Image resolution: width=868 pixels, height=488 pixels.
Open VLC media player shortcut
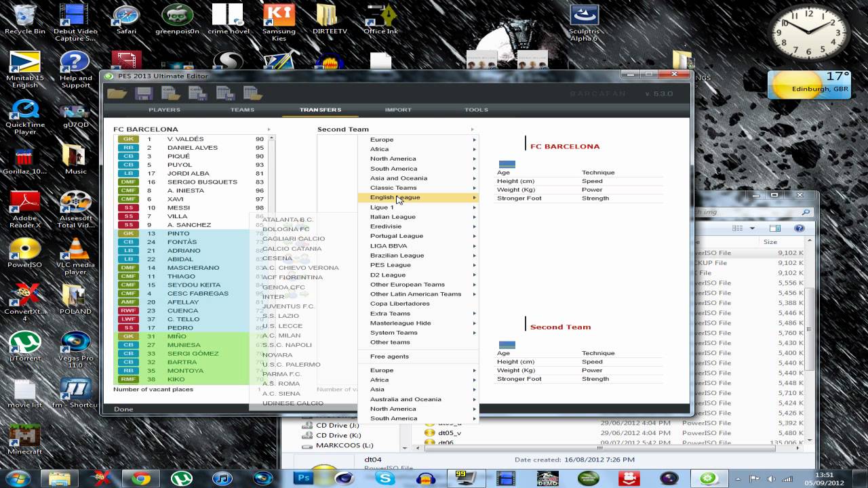pyautogui.click(x=75, y=256)
